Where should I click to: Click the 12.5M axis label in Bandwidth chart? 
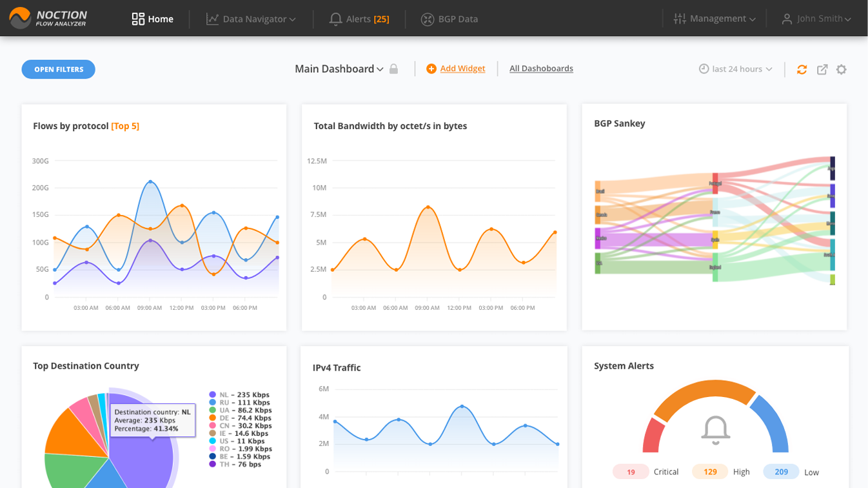[317, 161]
